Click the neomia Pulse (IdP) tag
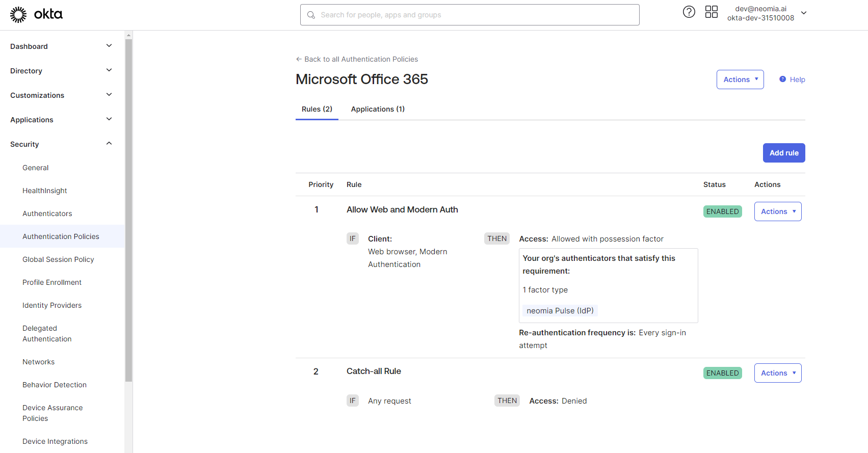868x453 pixels. [560, 311]
